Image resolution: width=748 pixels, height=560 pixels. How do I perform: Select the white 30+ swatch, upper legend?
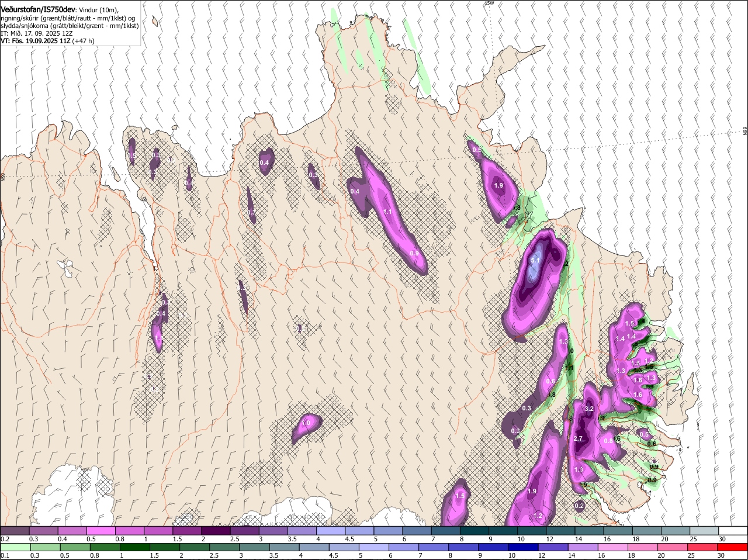tap(733, 530)
